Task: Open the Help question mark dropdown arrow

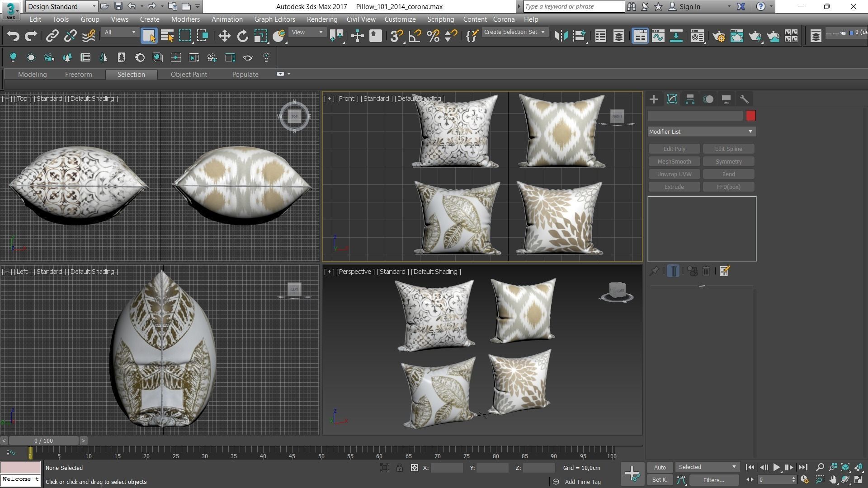Action: (x=771, y=6)
